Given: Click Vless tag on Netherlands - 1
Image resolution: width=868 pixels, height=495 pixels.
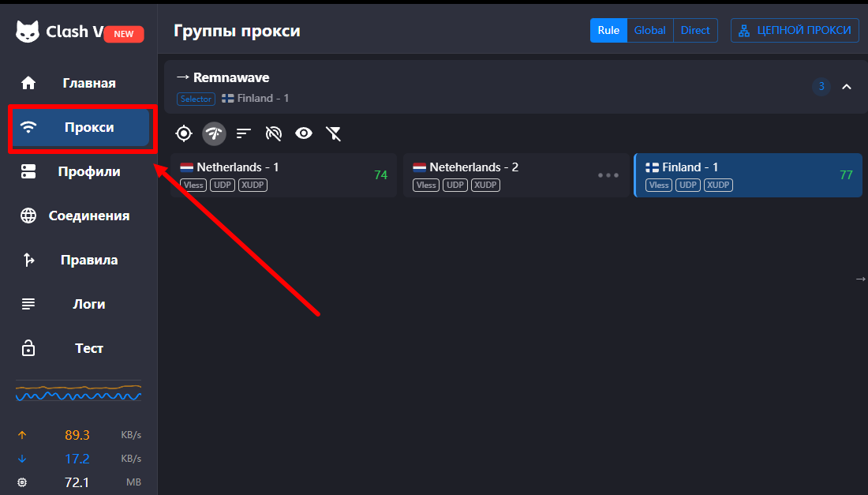Looking at the screenshot, I should (x=193, y=185).
